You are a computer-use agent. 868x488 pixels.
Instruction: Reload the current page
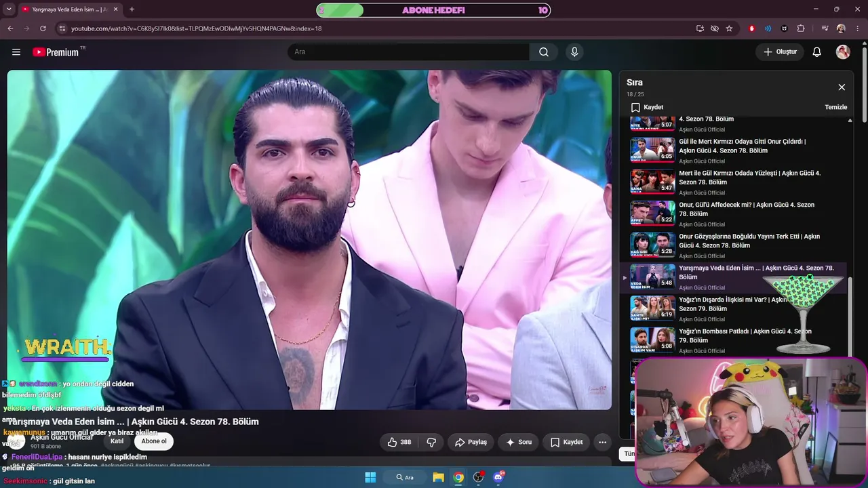[x=43, y=28]
